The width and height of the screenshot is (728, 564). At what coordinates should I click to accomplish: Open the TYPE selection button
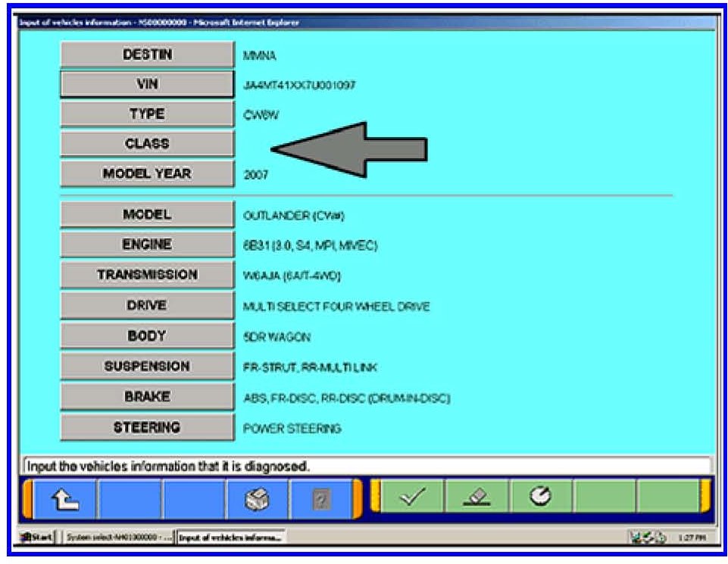(147, 114)
